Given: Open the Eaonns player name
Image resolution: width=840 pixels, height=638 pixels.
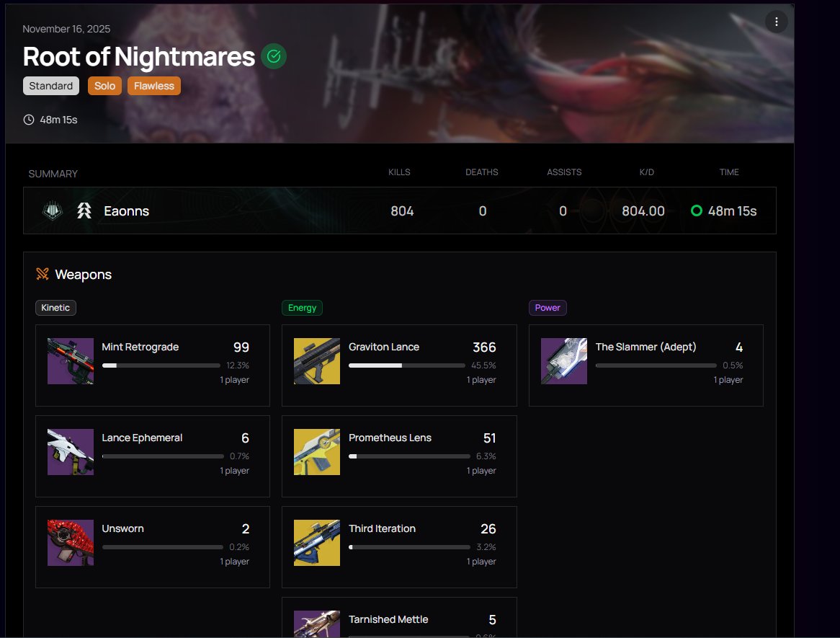Looking at the screenshot, I should tap(126, 211).
